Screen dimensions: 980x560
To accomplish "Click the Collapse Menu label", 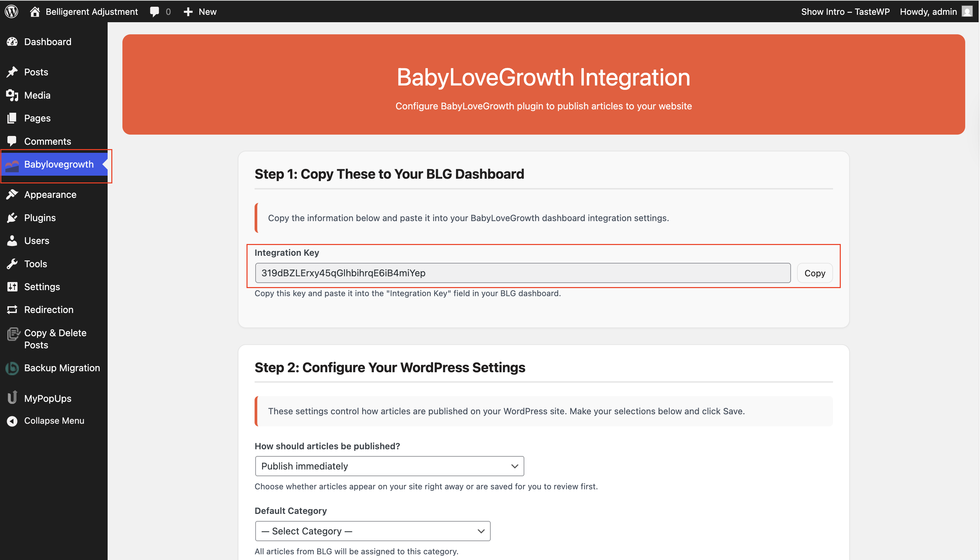I will click(x=54, y=421).
